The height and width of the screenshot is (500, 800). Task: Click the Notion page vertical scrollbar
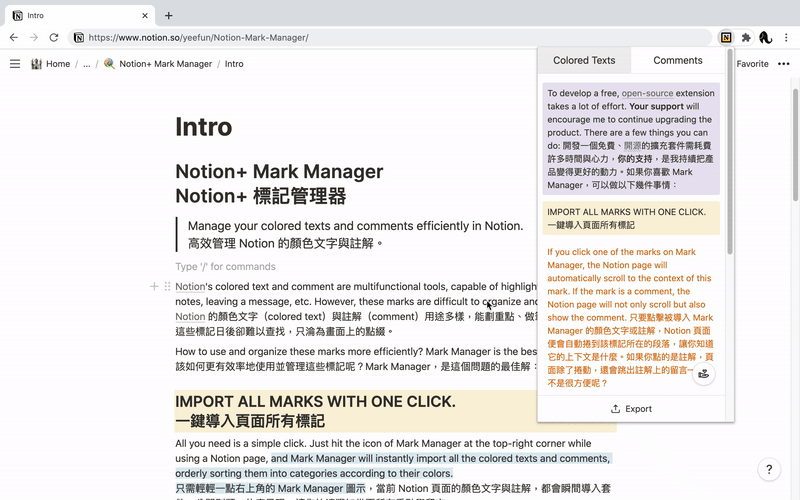795,145
